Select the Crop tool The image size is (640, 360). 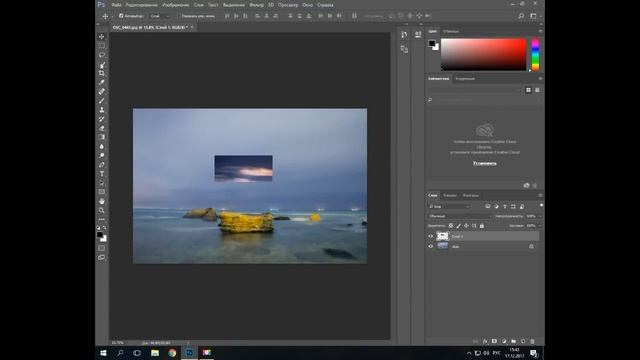tap(102, 73)
